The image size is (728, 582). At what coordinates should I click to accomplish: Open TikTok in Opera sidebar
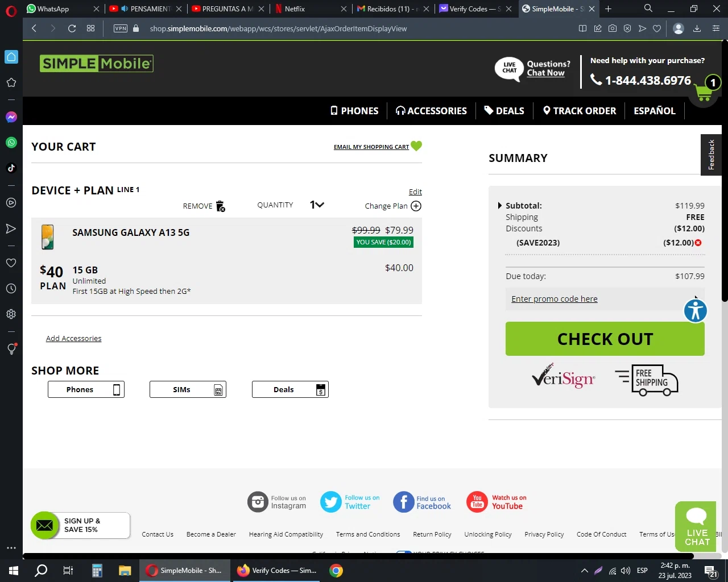click(x=11, y=168)
